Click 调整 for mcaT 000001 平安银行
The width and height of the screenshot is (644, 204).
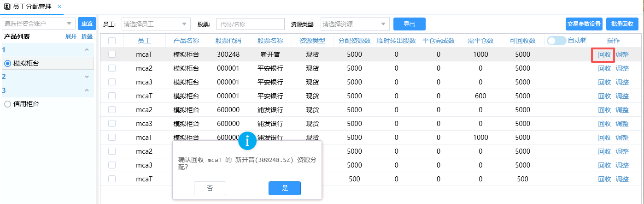pyautogui.click(x=622, y=96)
